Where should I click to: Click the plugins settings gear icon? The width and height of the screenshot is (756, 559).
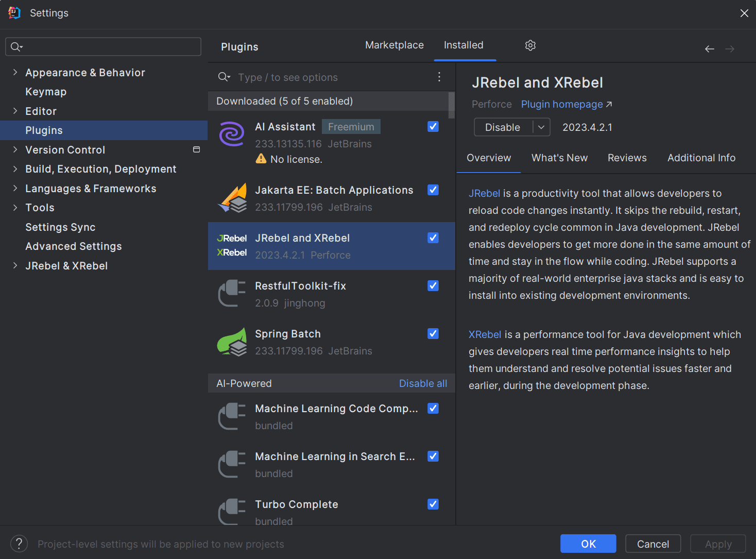(x=530, y=45)
